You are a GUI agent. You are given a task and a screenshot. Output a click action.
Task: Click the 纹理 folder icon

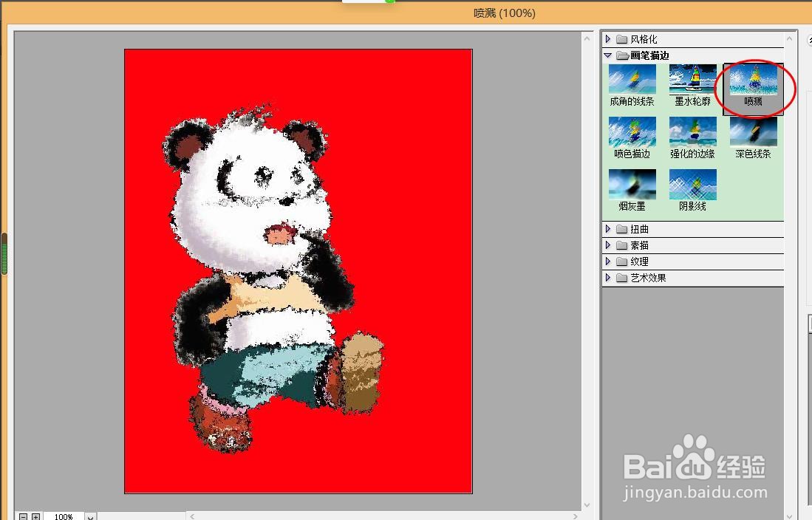[621, 261]
